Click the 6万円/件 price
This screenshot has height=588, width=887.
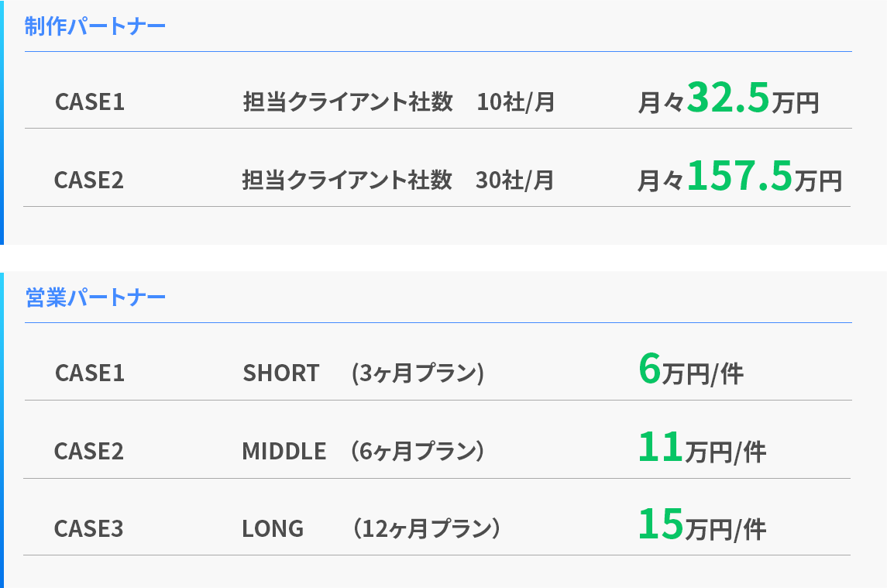click(x=691, y=371)
